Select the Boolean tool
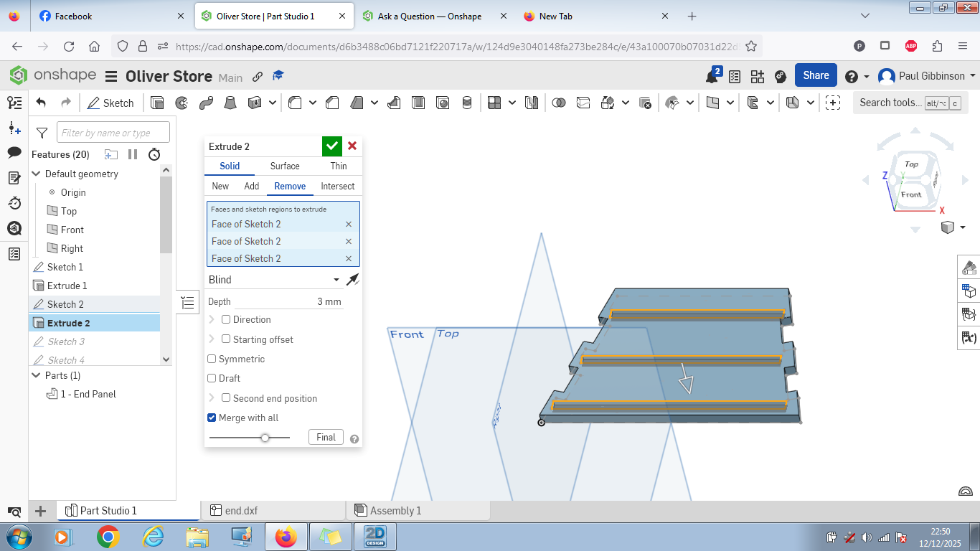Image resolution: width=980 pixels, height=551 pixels. coord(559,103)
